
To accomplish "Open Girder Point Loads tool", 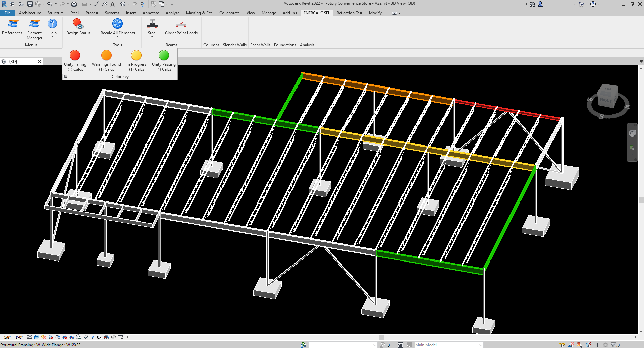I will (x=181, y=27).
